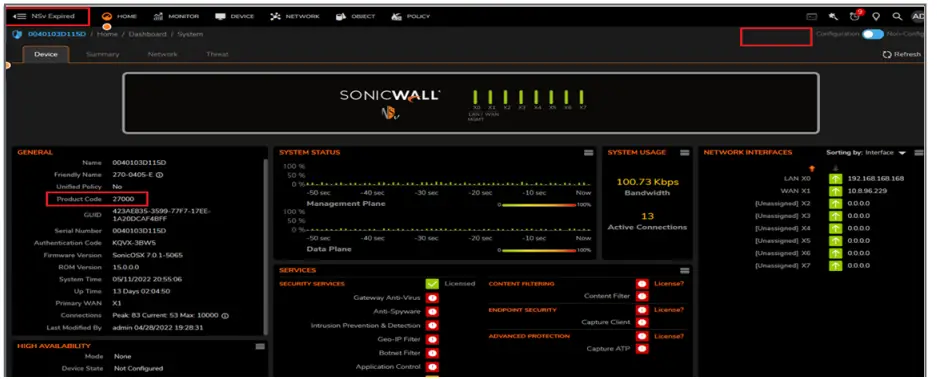937x379 pixels.
Task: Click the 100.73 Kbps bandwidth value
Action: 648,182
